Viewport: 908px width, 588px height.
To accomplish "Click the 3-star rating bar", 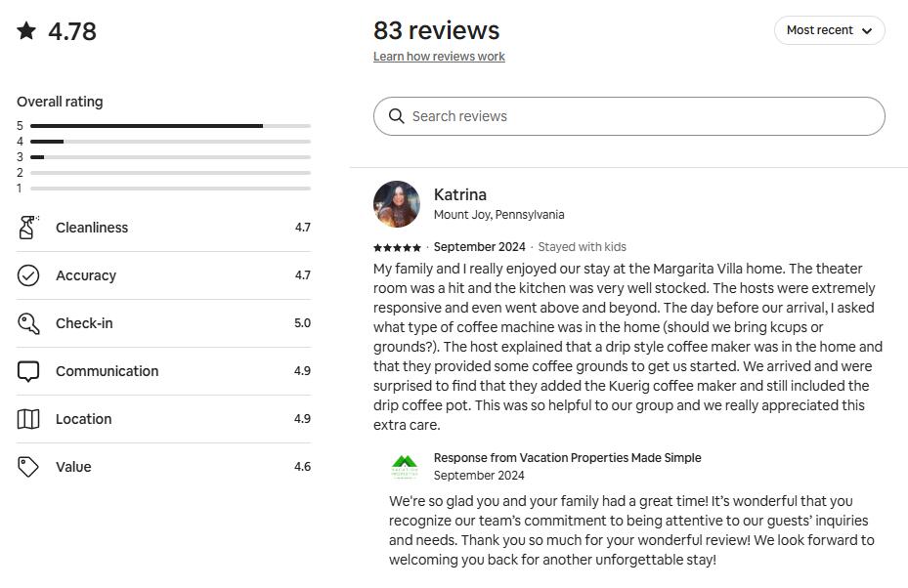I will tap(170, 157).
